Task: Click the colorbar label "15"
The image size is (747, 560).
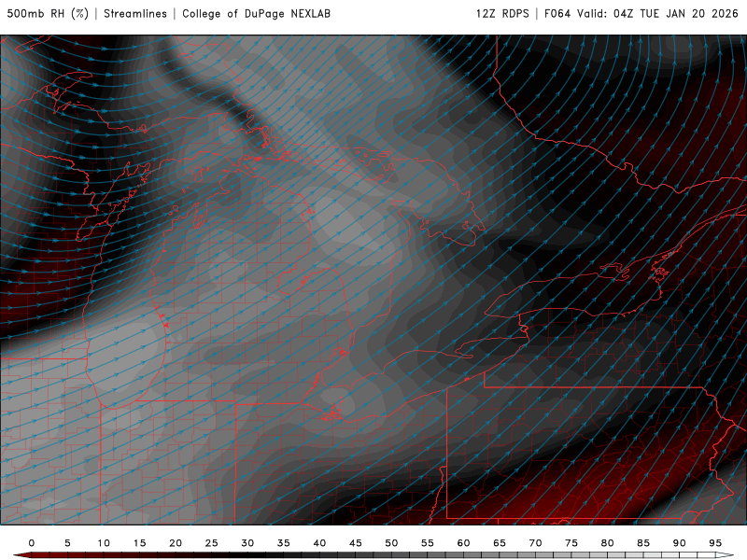Action: [x=139, y=543]
